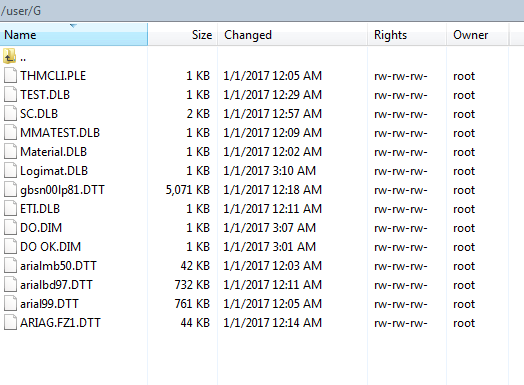Click the ETI.DLB file icon

[10, 208]
